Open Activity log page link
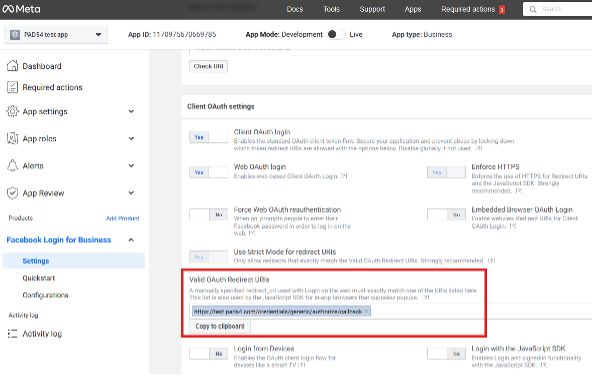 (x=42, y=334)
